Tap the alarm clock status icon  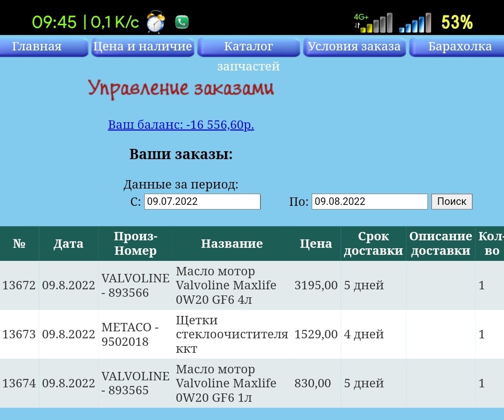pyautogui.click(x=156, y=22)
